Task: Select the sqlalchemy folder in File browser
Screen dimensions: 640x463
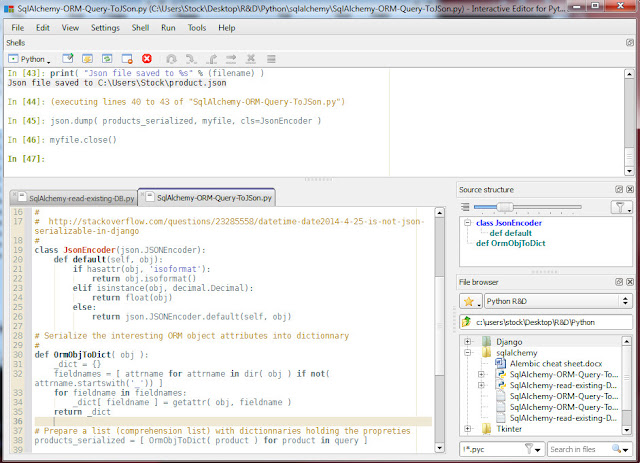Action: pyautogui.click(x=516, y=352)
